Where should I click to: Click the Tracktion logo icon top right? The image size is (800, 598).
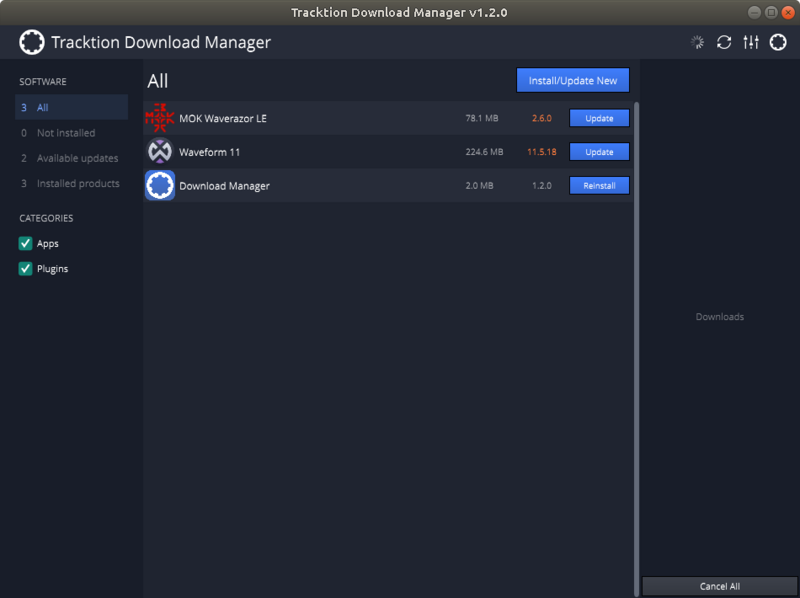coord(778,42)
